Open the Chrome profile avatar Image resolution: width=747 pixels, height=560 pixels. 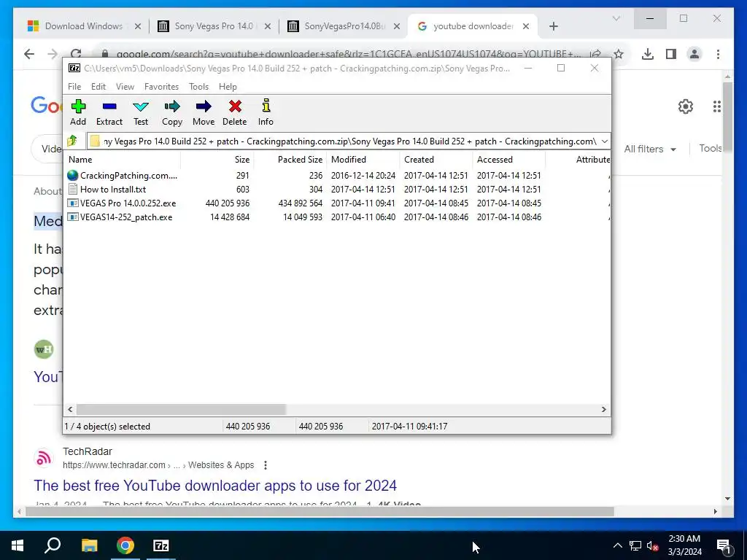[x=694, y=54]
